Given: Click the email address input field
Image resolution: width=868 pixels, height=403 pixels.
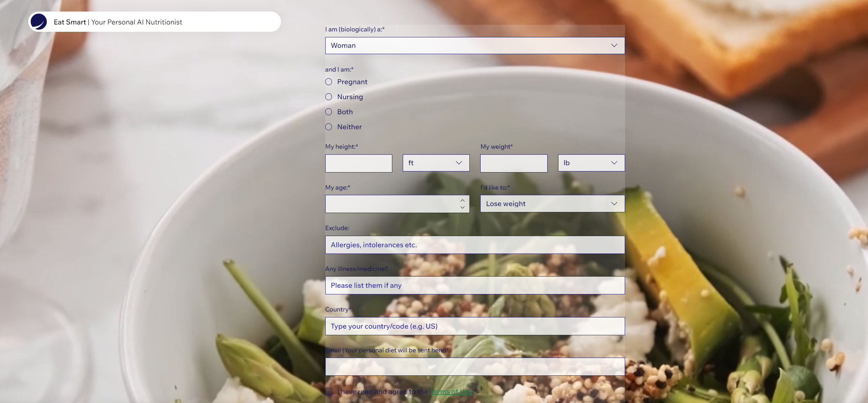Looking at the screenshot, I should [x=475, y=366].
